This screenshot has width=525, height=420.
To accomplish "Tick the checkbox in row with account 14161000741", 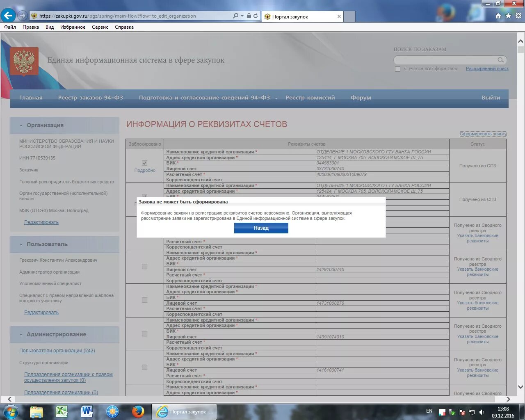I will click(144, 367).
